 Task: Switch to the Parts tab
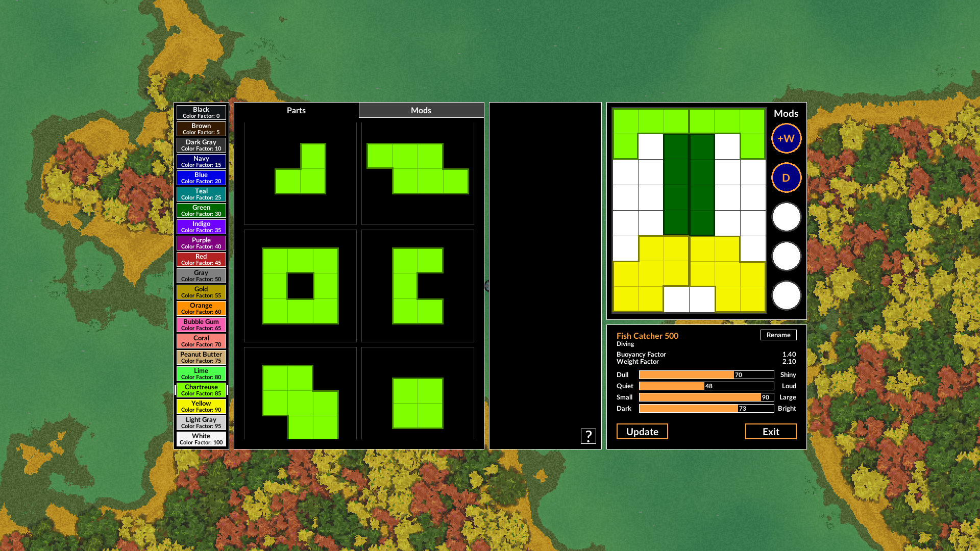click(296, 110)
